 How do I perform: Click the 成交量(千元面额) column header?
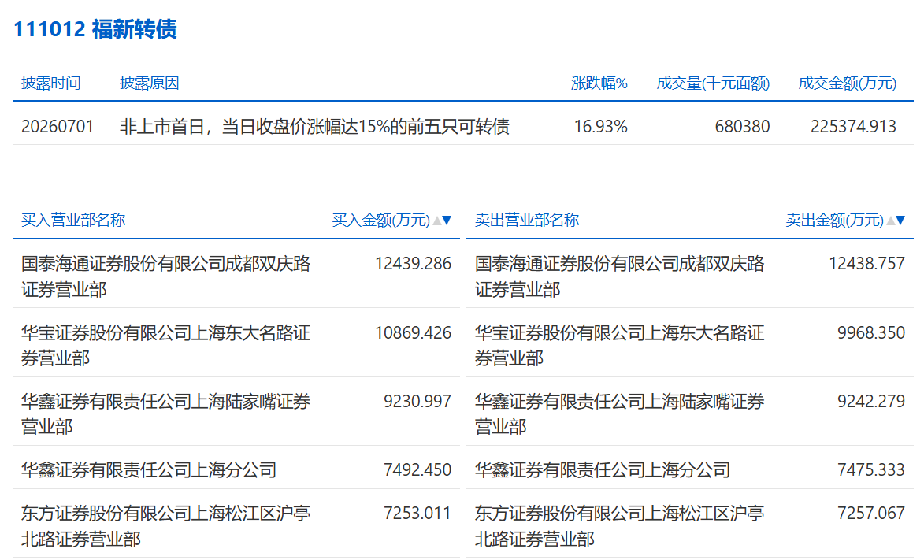tap(713, 83)
